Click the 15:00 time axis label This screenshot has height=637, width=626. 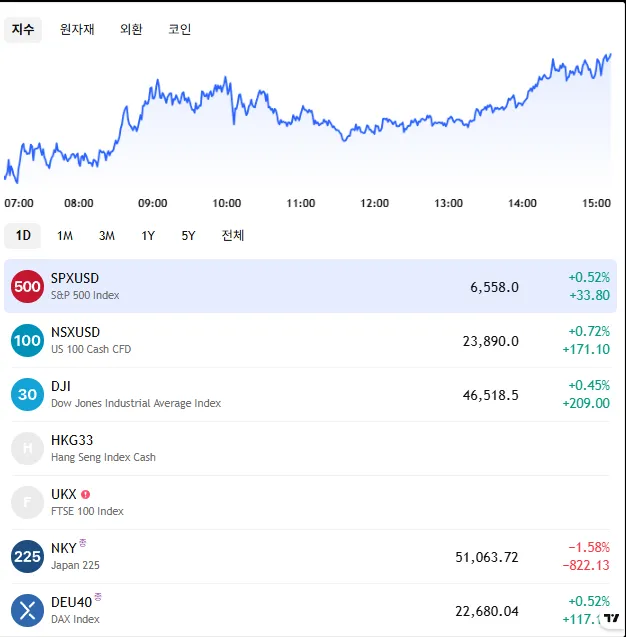click(596, 203)
